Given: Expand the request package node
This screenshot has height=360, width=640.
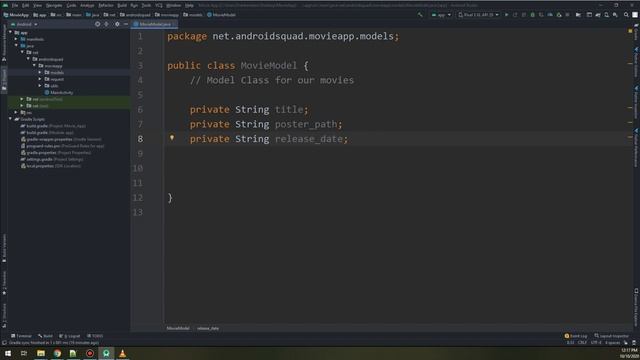Looking at the screenshot, I should [40, 79].
